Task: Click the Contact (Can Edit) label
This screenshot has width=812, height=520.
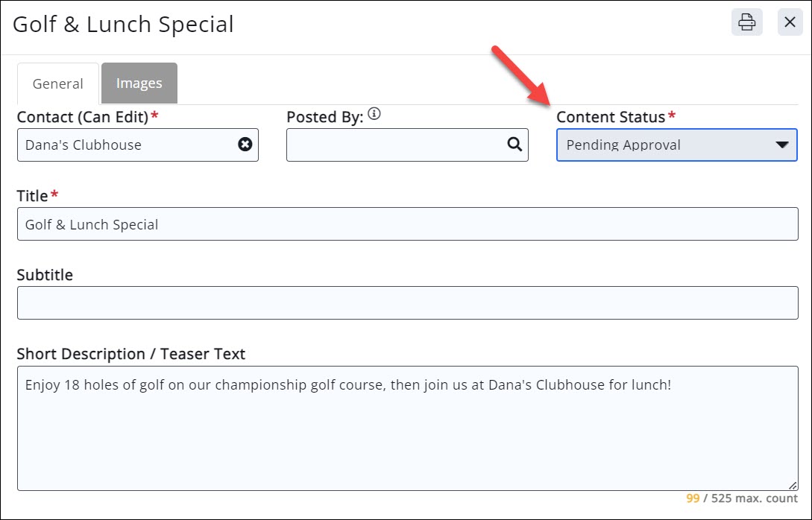Action: point(82,117)
